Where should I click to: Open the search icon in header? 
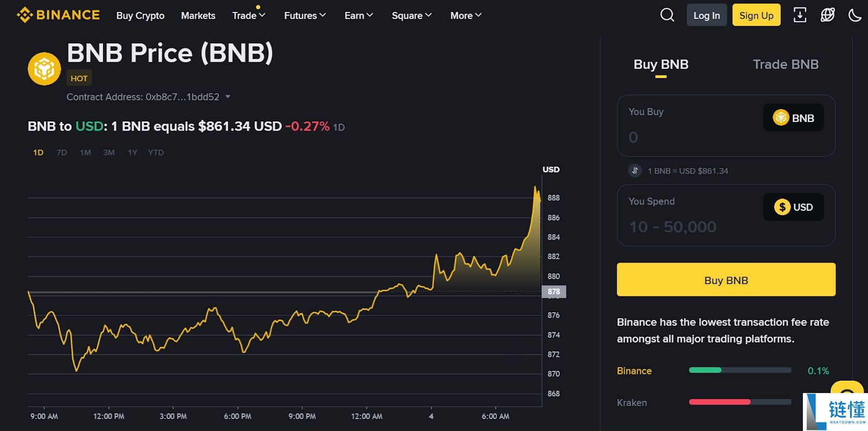coord(667,15)
